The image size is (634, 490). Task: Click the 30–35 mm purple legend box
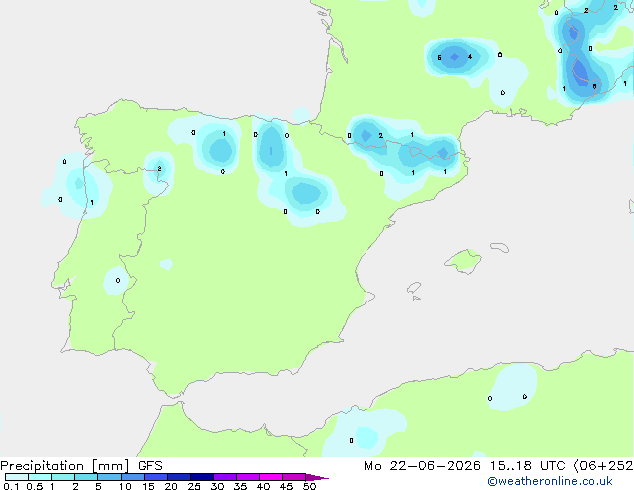point(225,477)
